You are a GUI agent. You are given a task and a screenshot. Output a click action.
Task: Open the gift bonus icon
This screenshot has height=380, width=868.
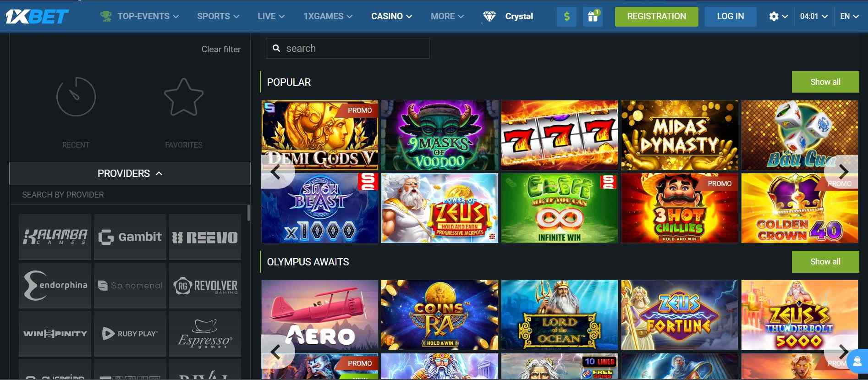[x=593, y=17]
